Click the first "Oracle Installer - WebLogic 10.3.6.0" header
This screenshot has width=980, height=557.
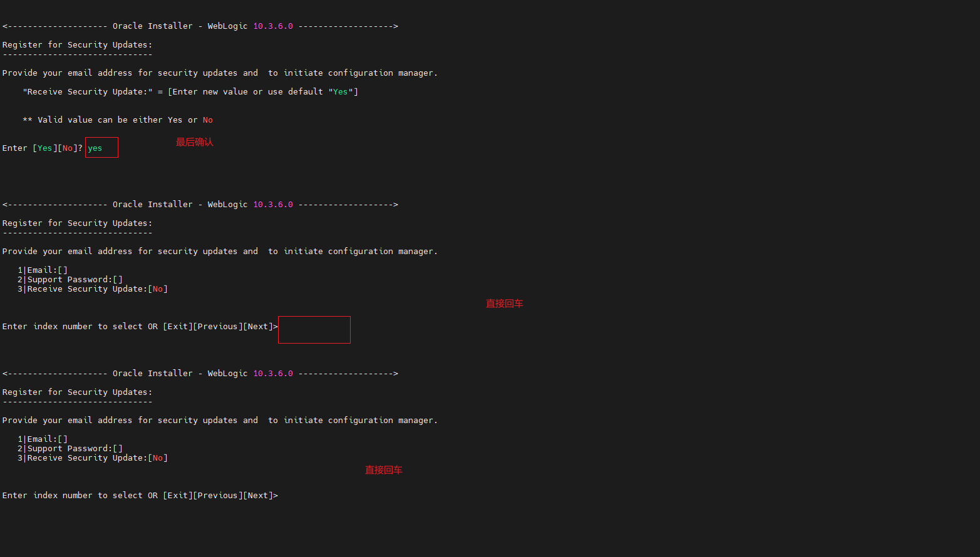pos(200,26)
